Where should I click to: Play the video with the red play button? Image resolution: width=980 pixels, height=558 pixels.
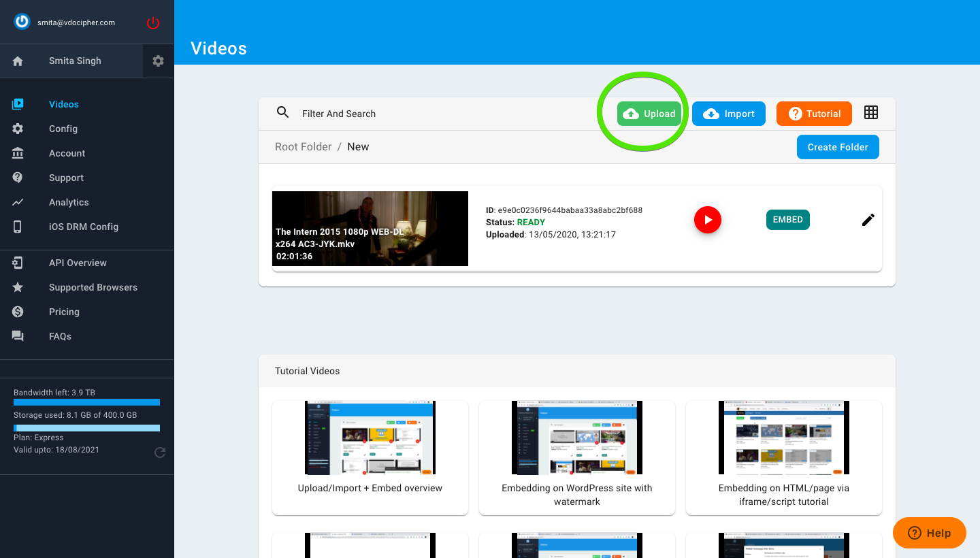coord(708,220)
